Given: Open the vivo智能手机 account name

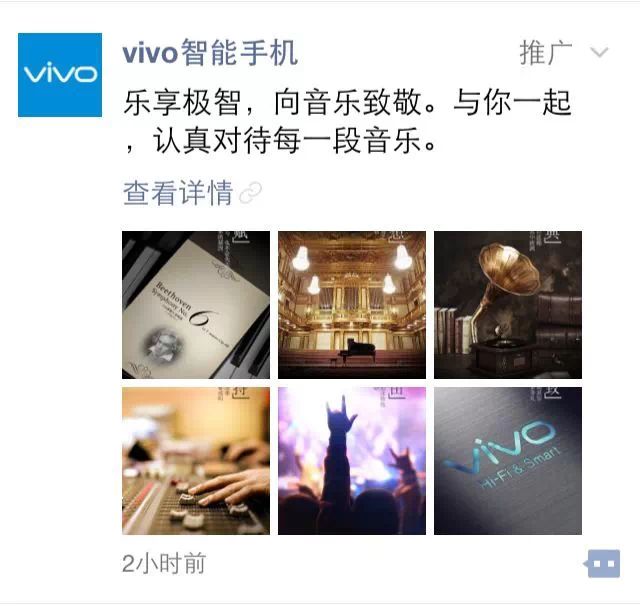Looking at the screenshot, I should coord(210,53).
